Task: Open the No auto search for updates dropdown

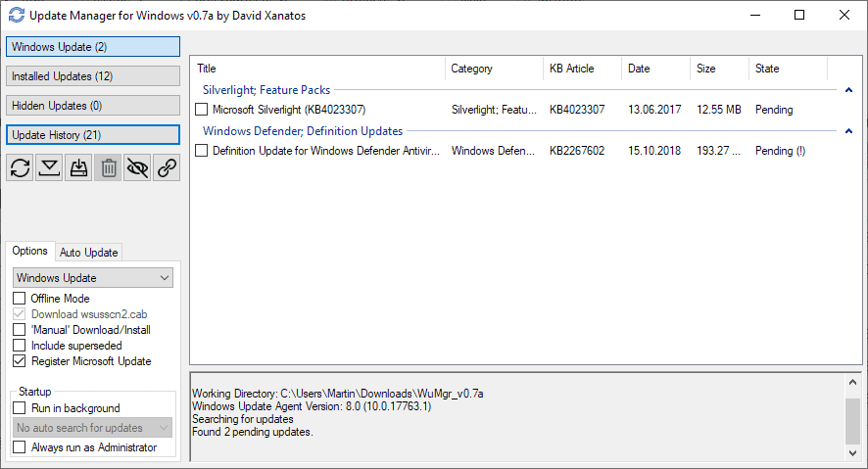Action: click(x=92, y=428)
